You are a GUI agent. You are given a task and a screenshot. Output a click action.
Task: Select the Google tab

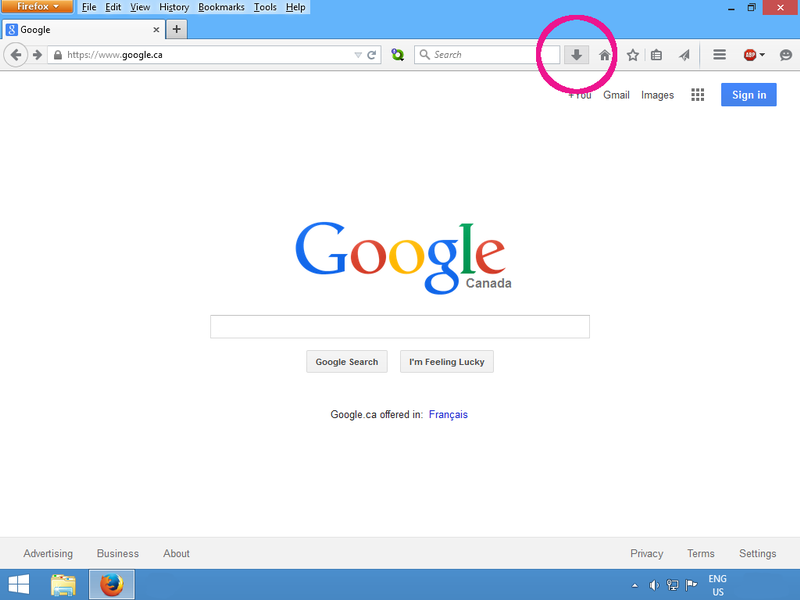(82, 30)
